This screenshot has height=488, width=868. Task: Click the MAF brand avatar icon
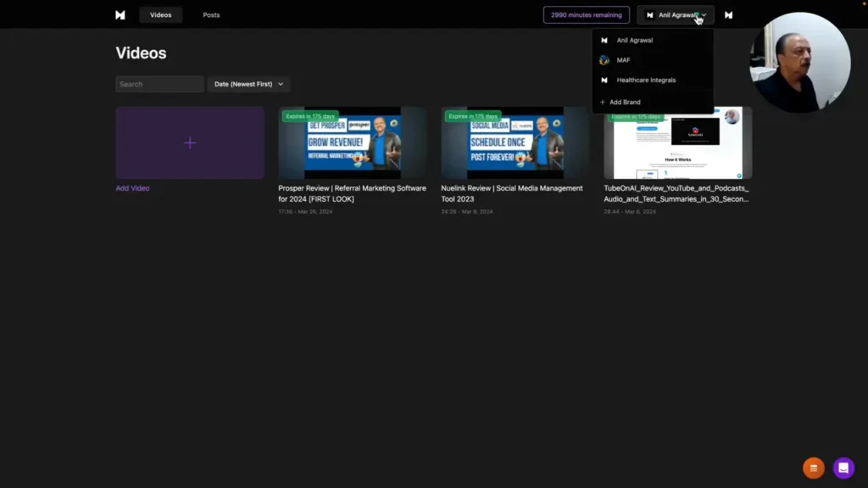click(604, 60)
